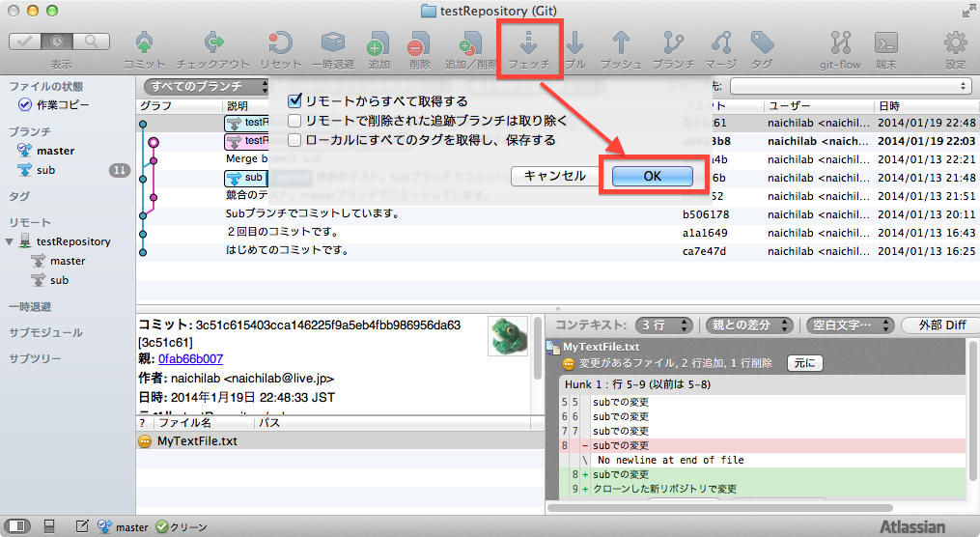Switch to the search magnifier view
The width and height of the screenshot is (980, 537).
tap(92, 42)
